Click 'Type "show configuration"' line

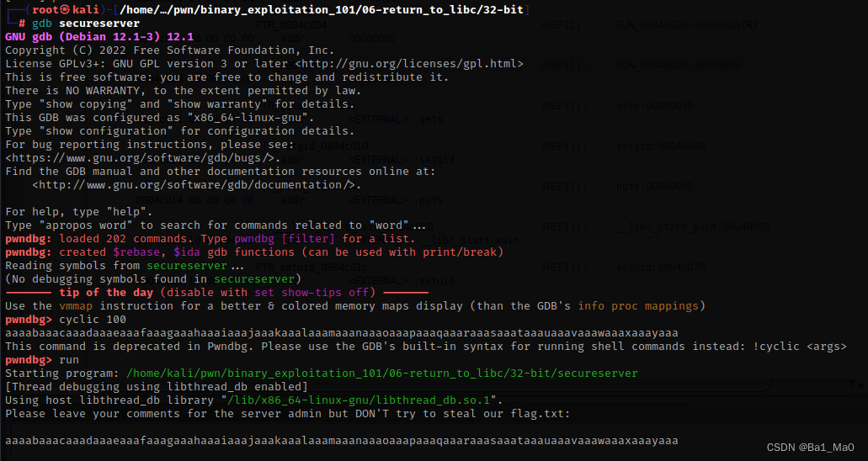(x=180, y=131)
